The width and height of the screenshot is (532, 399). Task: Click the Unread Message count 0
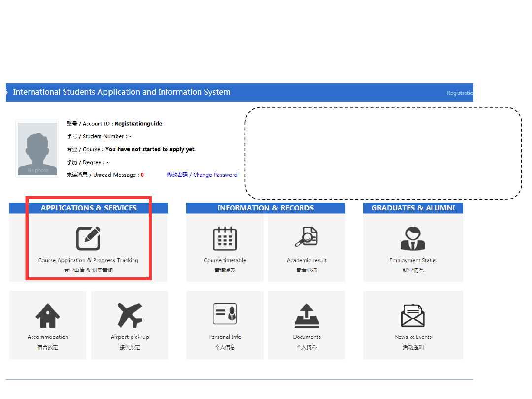pyautogui.click(x=142, y=175)
